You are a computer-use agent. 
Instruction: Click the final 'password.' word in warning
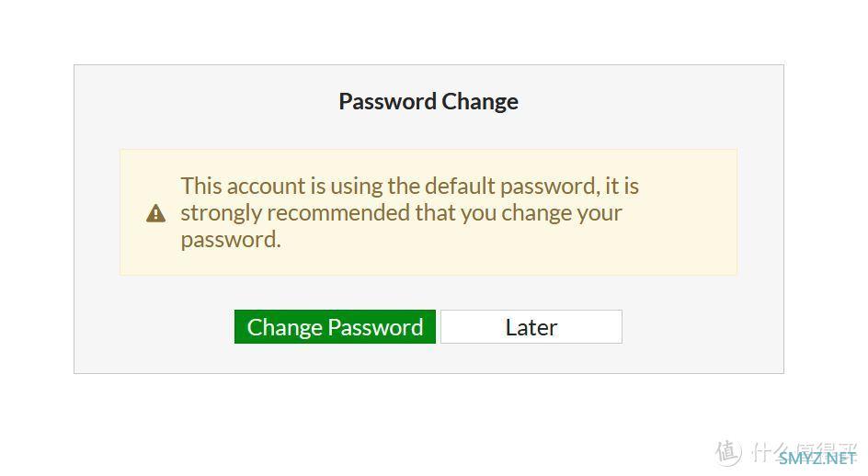231,240
